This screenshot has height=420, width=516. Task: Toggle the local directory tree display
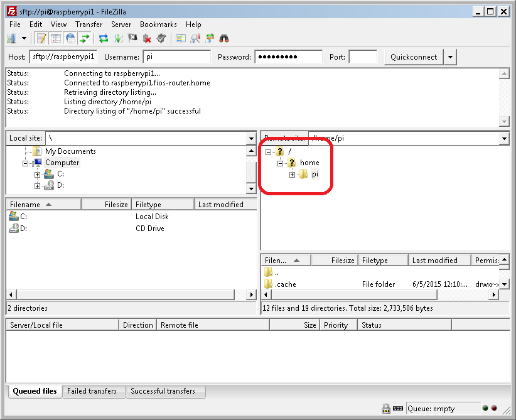pos(56,38)
